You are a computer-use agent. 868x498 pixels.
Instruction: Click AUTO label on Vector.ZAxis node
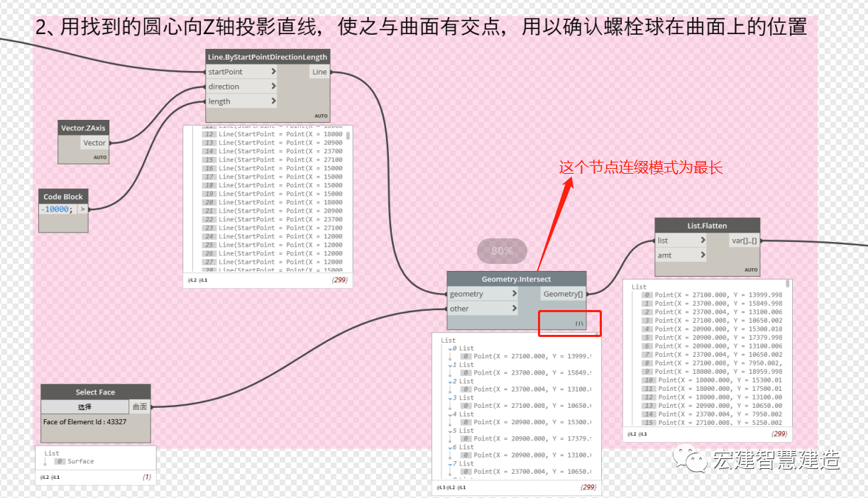click(100, 157)
